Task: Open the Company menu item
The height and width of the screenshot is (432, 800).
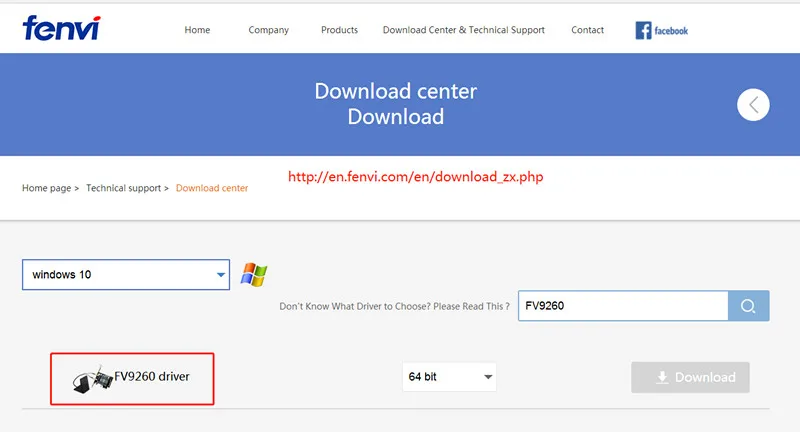Action: pos(268,30)
